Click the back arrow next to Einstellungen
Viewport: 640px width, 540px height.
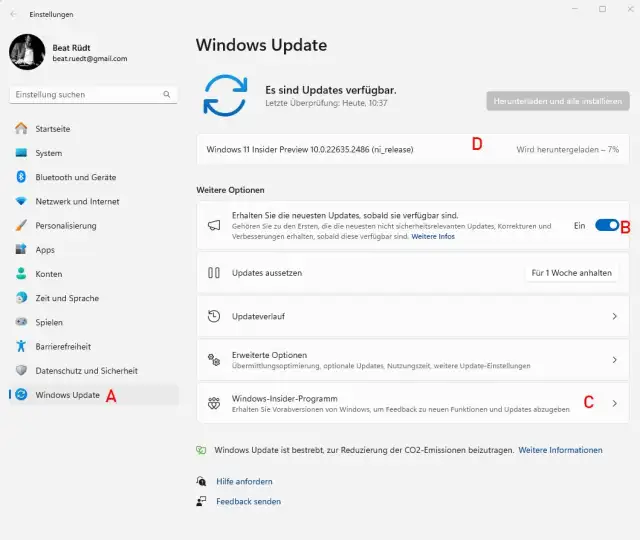point(13,14)
